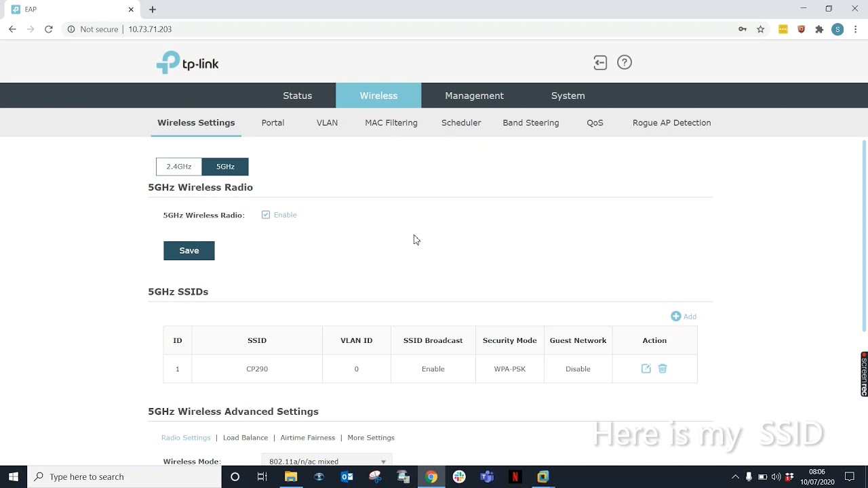Open the QoS sub-tab
The height and width of the screenshot is (488, 868).
[595, 123]
